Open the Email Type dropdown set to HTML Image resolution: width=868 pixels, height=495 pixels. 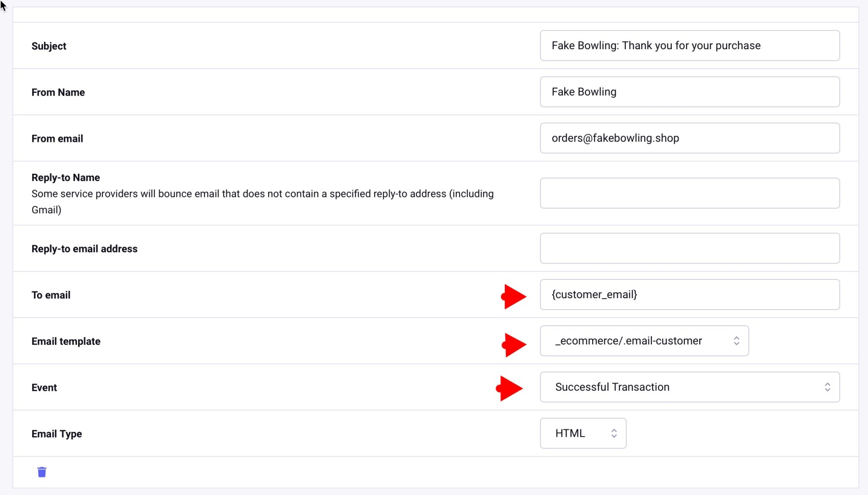point(583,433)
